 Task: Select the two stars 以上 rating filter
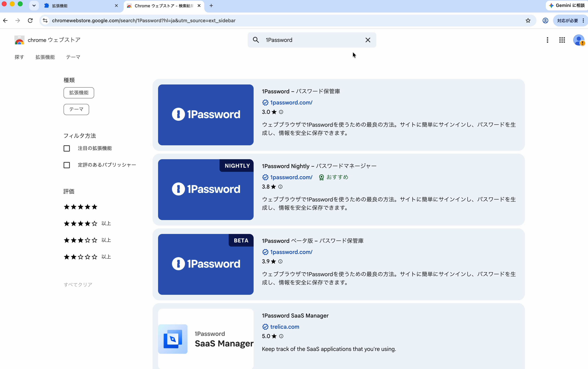pos(87,257)
